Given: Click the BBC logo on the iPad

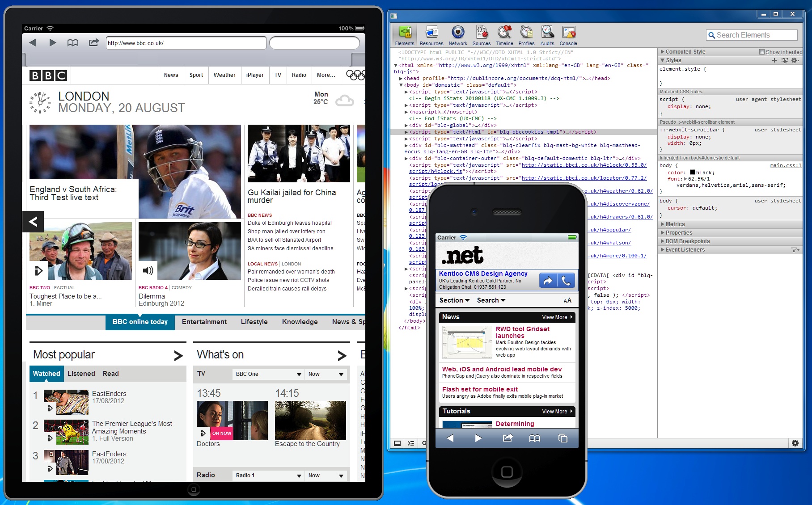Looking at the screenshot, I should pyautogui.click(x=48, y=76).
